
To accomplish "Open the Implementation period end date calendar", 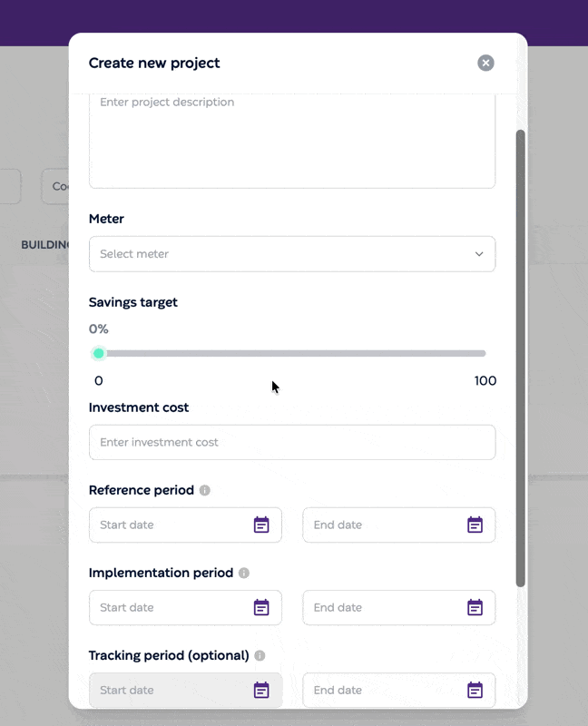I will coord(475,607).
